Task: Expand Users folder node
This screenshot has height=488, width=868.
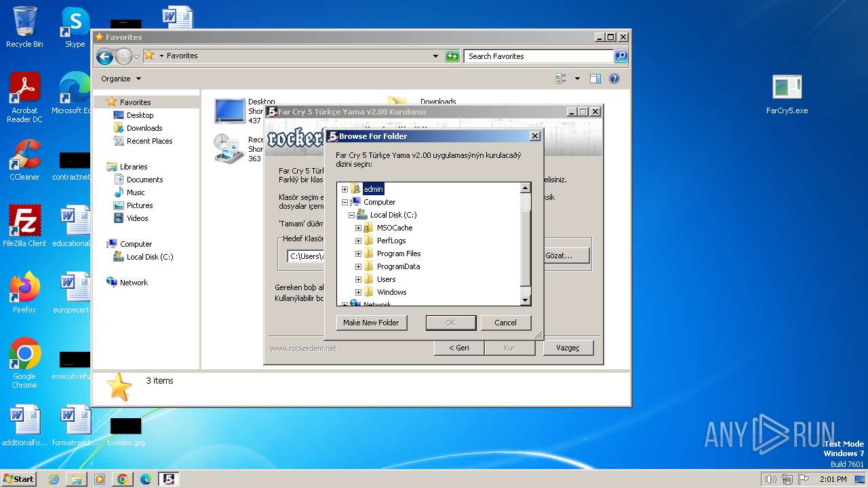Action: click(x=358, y=279)
